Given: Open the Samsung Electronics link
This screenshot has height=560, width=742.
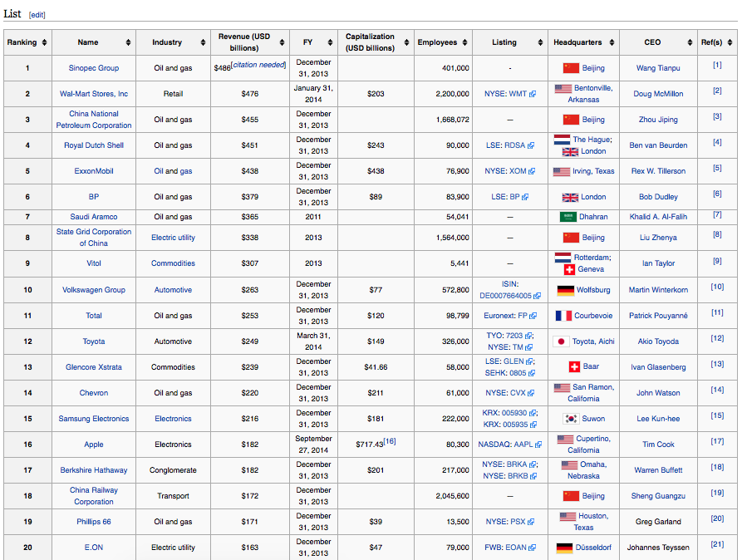Looking at the screenshot, I should (94, 419).
